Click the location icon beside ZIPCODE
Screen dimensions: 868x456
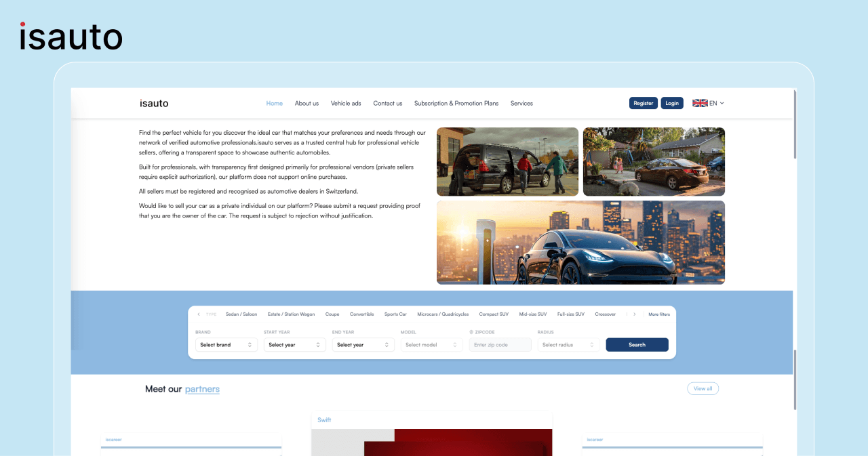(471, 333)
